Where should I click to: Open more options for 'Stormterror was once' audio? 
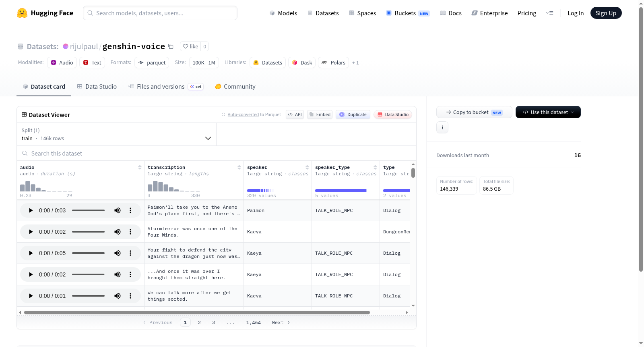pyautogui.click(x=130, y=232)
